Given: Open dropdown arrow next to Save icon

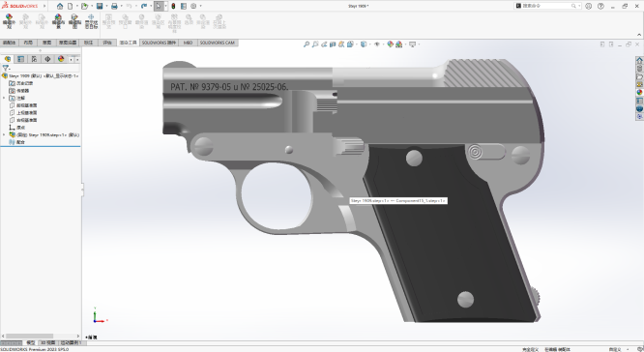Looking at the screenshot, I should 106,6.
